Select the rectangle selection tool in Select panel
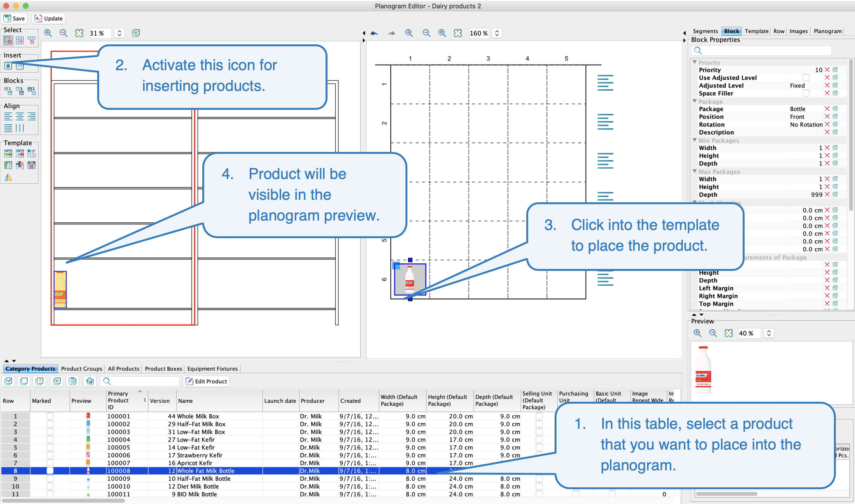 click(x=8, y=41)
